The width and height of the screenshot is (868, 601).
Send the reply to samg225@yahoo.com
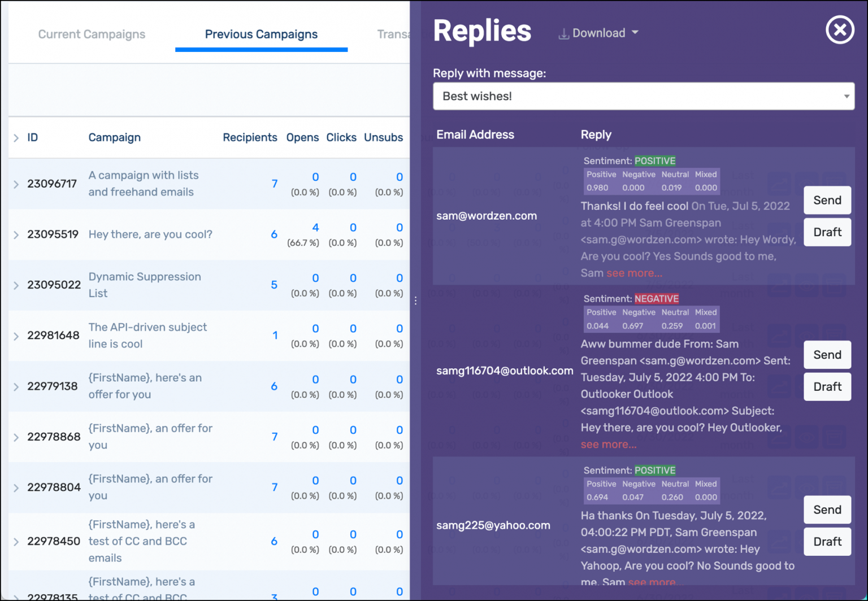coord(827,509)
